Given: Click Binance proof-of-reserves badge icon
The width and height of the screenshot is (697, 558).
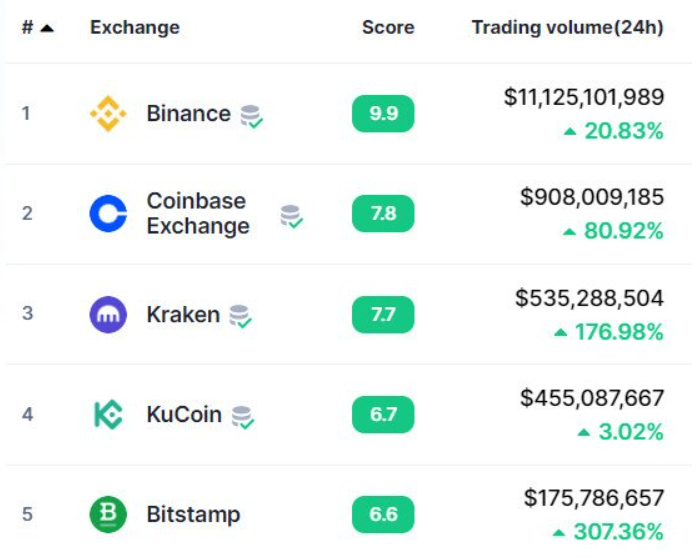Looking at the screenshot, I should [x=252, y=116].
